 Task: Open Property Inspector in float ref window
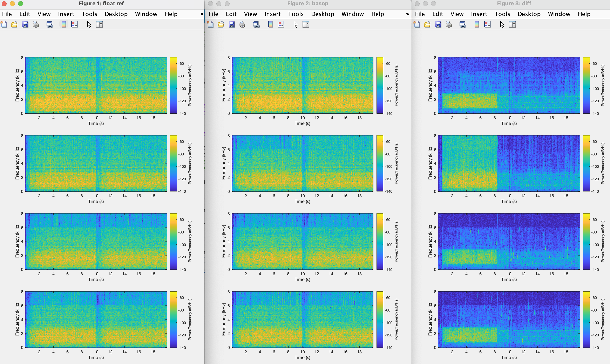coord(99,24)
